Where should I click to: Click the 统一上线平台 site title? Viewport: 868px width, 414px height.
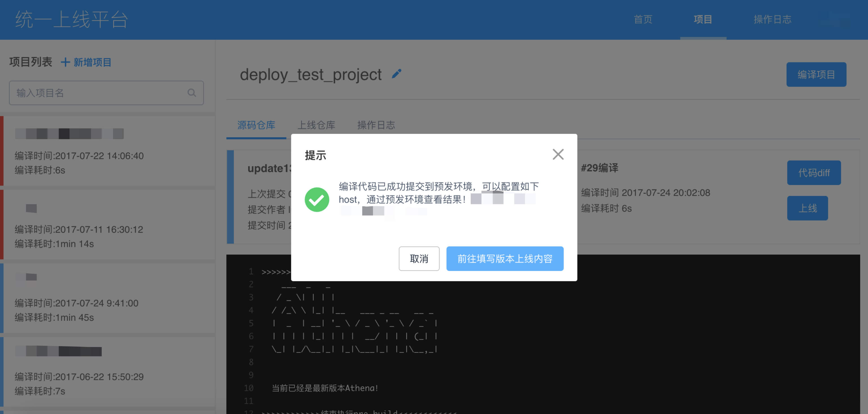coord(71,19)
